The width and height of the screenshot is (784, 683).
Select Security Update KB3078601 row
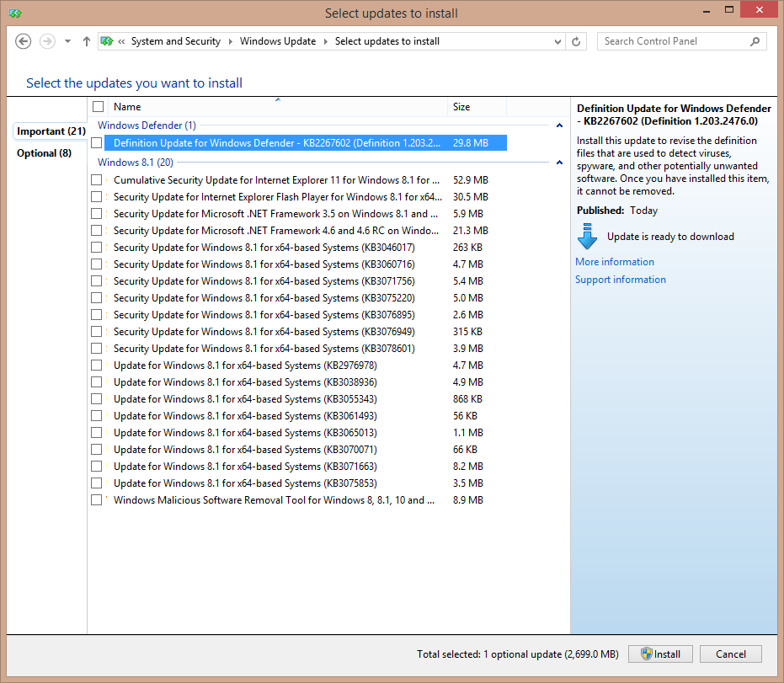click(x=306, y=349)
